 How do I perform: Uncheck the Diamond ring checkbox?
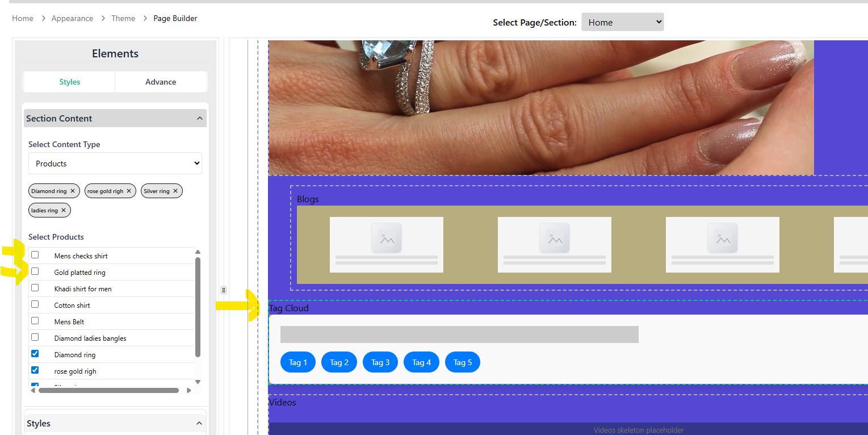(x=35, y=354)
